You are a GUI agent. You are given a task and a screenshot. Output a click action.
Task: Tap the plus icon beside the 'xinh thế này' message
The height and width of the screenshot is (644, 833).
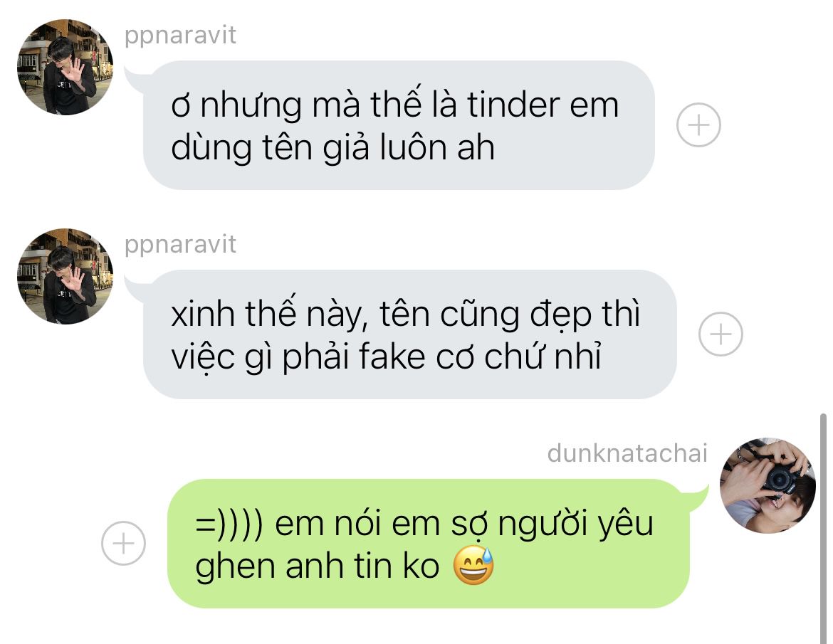click(721, 334)
